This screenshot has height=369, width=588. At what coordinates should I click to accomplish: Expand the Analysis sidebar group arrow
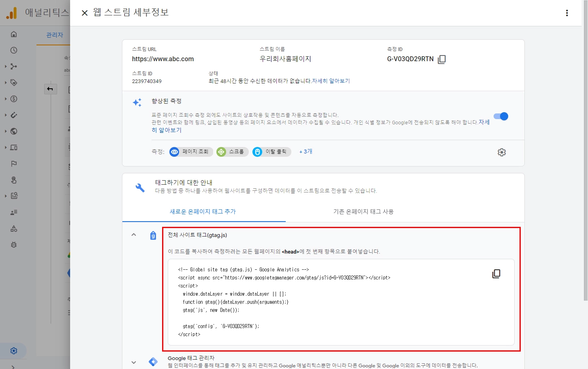6,196
